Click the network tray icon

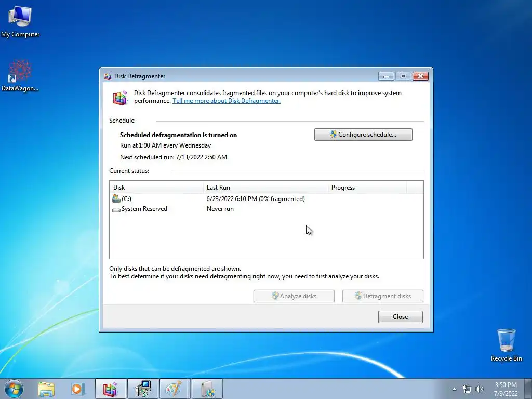pyautogui.click(x=467, y=389)
